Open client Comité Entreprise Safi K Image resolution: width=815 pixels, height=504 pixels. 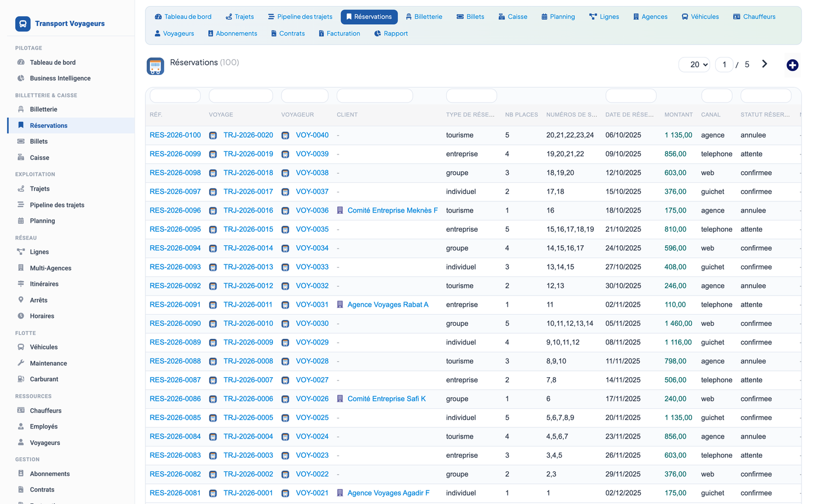click(386, 399)
